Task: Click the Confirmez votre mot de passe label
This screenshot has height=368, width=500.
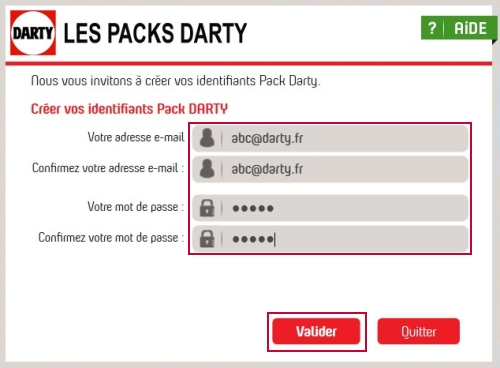Action: pyautogui.click(x=111, y=237)
